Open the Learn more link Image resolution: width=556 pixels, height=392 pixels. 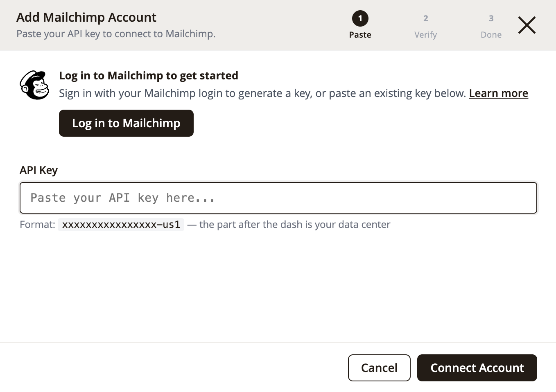498,93
